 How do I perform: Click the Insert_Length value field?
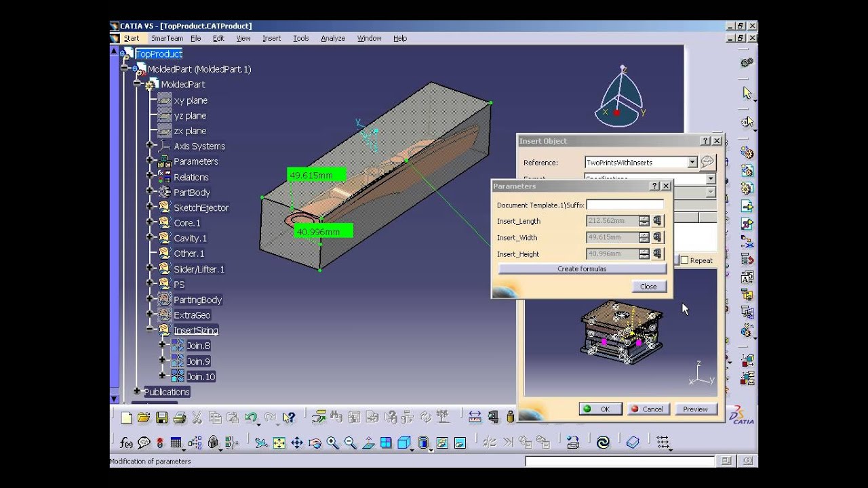point(612,221)
